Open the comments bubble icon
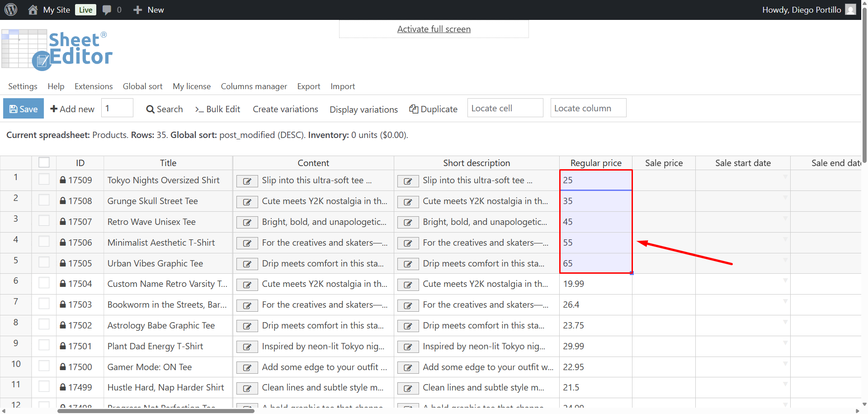 click(x=107, y=10)
